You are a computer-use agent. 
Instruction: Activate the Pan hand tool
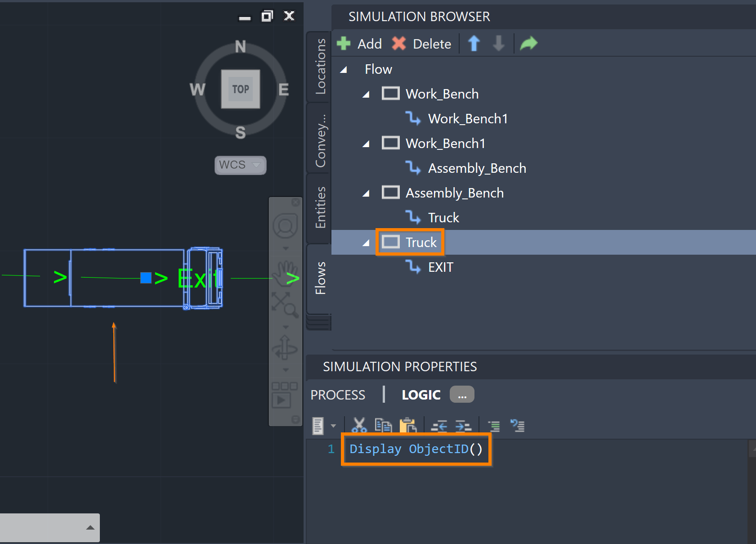pos(286,274)
